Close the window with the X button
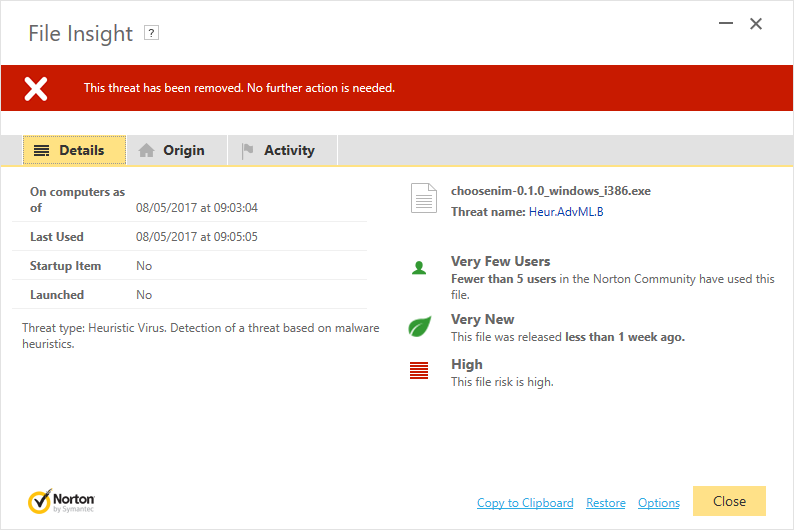 coord(756,24)
